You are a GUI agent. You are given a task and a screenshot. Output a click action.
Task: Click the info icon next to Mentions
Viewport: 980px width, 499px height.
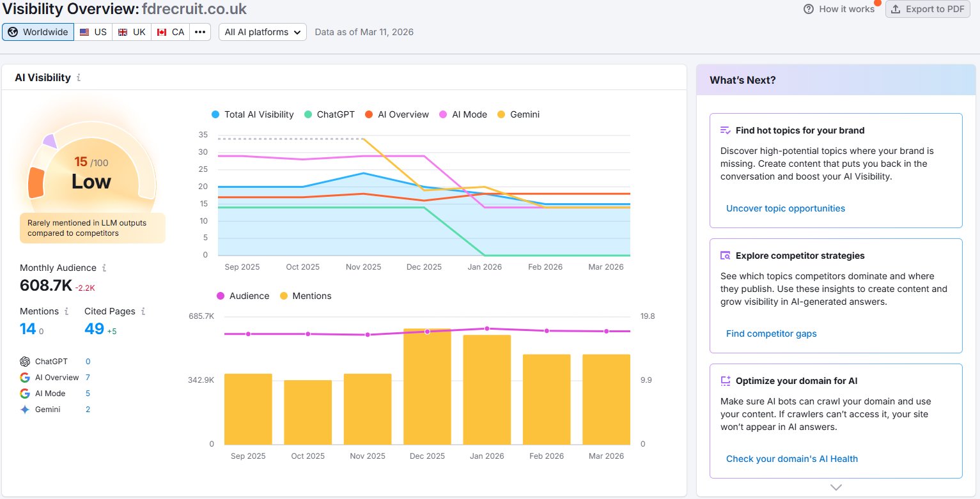[66, 312]
